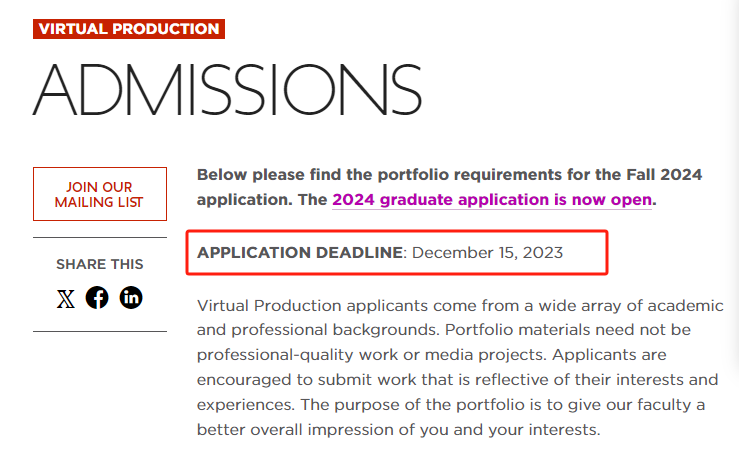Click the "and professional backgrounds" paragraph line
Screen dimensions: 739x462
443,330
